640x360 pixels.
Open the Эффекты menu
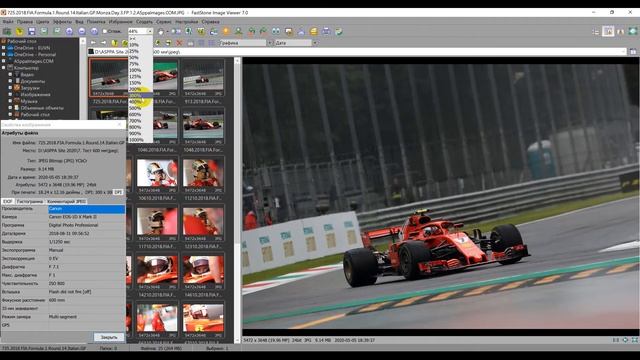pyautogui.click(x=62, y=22)
